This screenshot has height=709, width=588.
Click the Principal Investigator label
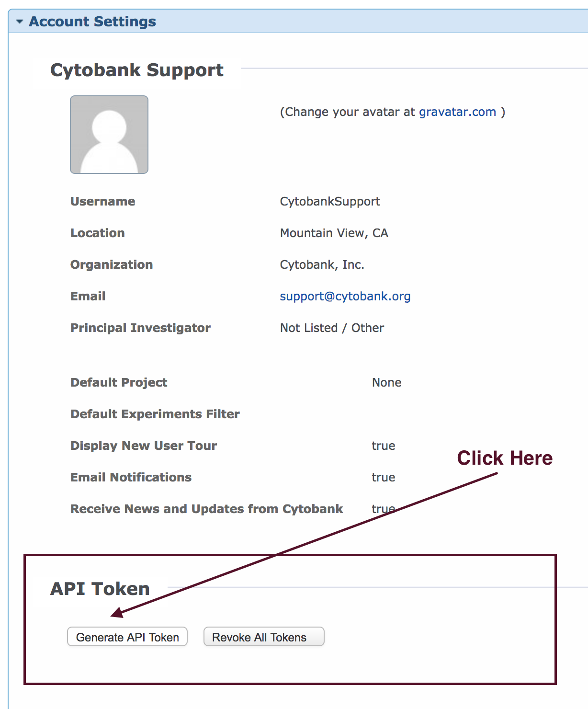[x=140, y=328]
